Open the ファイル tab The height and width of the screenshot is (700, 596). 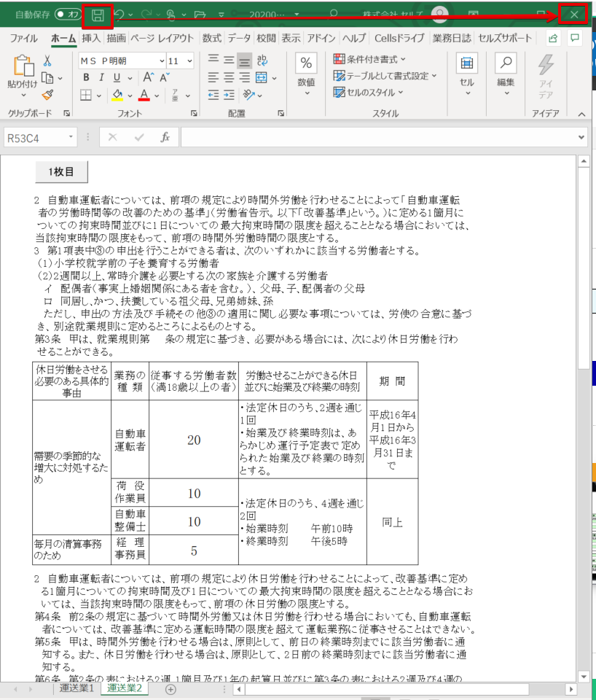(x=23, y=39)
